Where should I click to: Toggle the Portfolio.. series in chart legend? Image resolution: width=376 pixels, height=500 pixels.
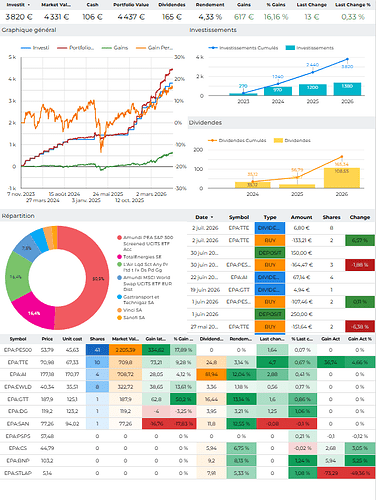76,48
